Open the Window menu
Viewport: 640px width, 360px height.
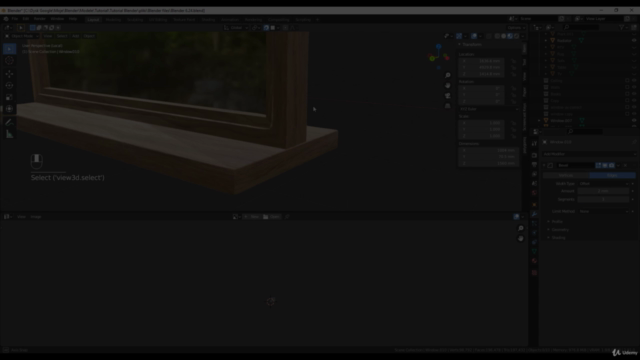(57, 19)
